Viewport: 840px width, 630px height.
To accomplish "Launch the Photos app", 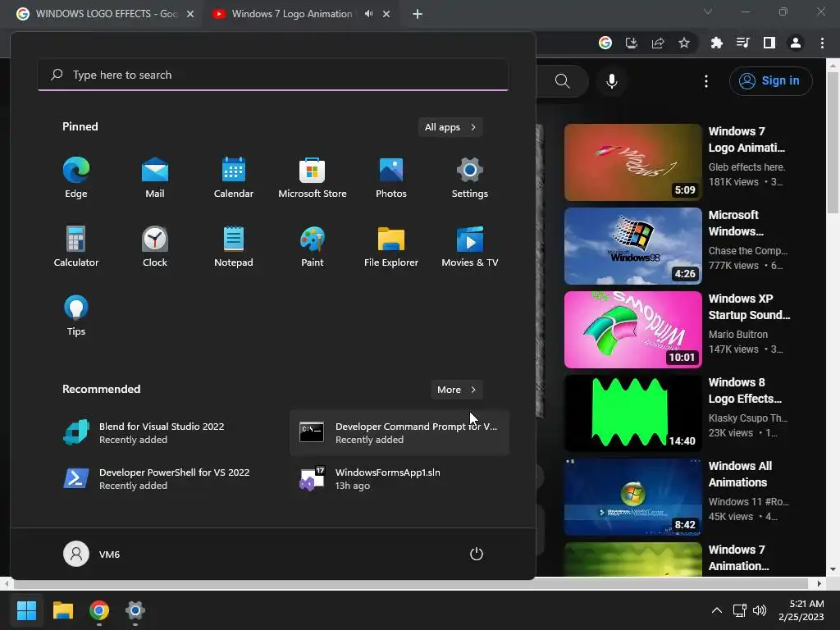I will [x=391, y=178].
